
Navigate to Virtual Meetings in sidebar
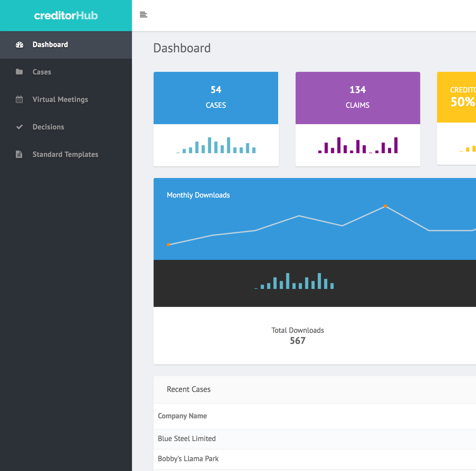(x=60, y=99)
